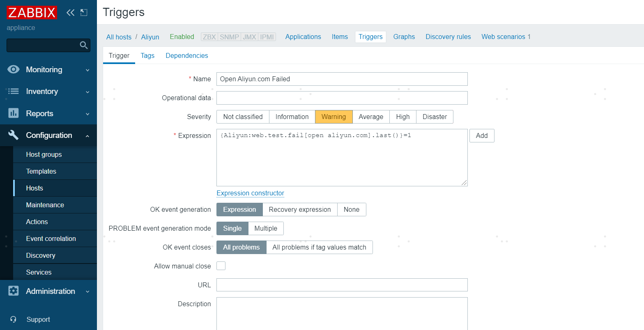The height and width of the screenshot is (330, 644).
Task: Click the SNMP availability badge
Action: (x=229, y=37)
